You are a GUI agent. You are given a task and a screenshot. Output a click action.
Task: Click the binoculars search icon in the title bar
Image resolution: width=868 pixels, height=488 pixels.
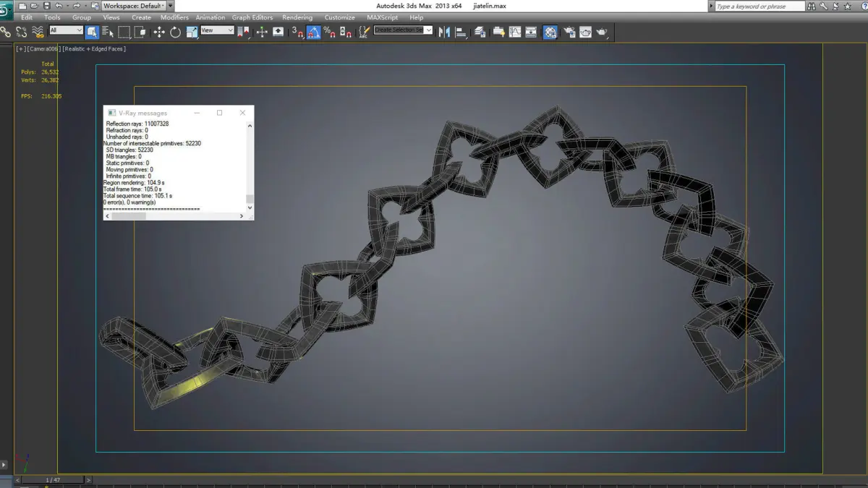(x=812, y=7)
